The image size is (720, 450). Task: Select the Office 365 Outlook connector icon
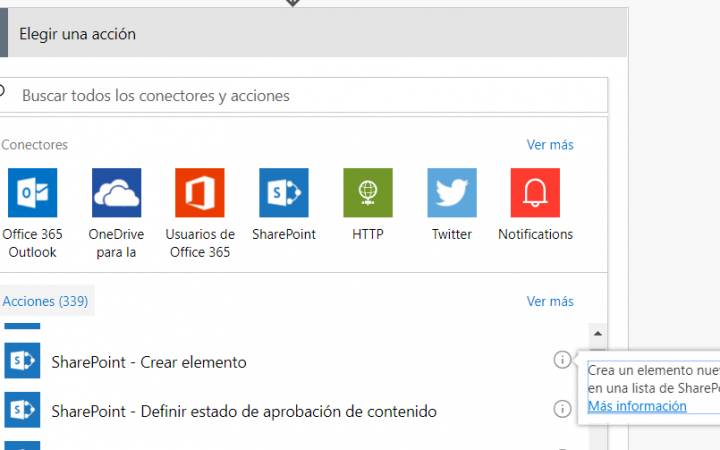coord(33,192)
